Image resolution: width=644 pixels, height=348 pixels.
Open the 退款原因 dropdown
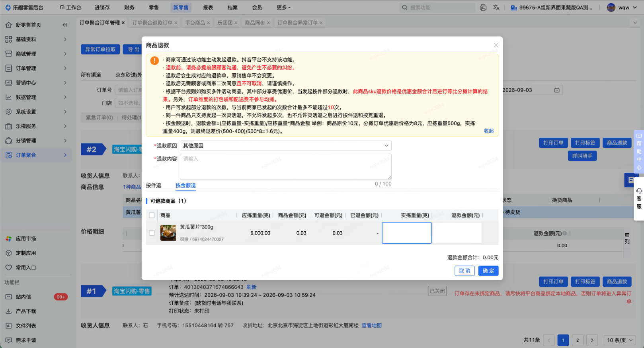pyautogui.click(x=285, y=146)
